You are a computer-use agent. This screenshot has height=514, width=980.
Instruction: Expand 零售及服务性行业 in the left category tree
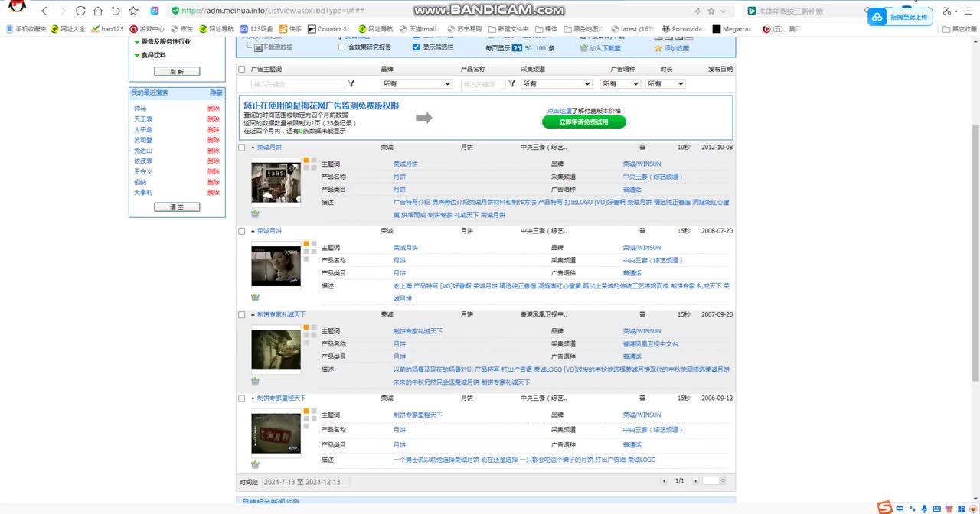point(137,42)
